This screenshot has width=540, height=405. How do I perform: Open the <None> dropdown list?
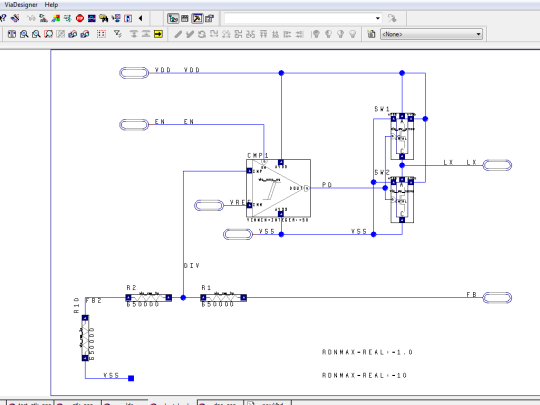(431, 34)
